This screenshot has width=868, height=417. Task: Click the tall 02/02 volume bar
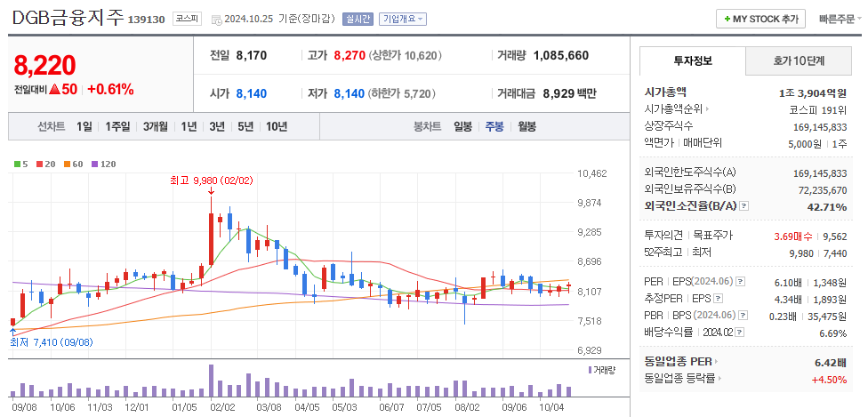pos(211,381)
